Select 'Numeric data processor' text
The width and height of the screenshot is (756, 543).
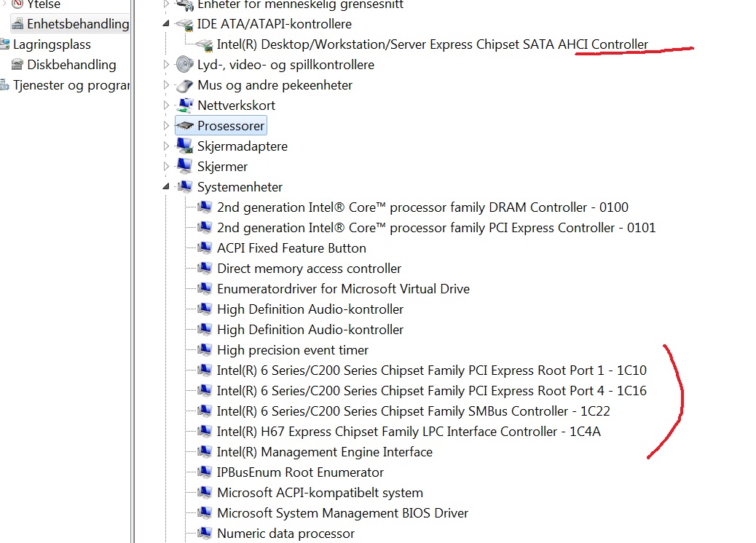tap(286, 534)
